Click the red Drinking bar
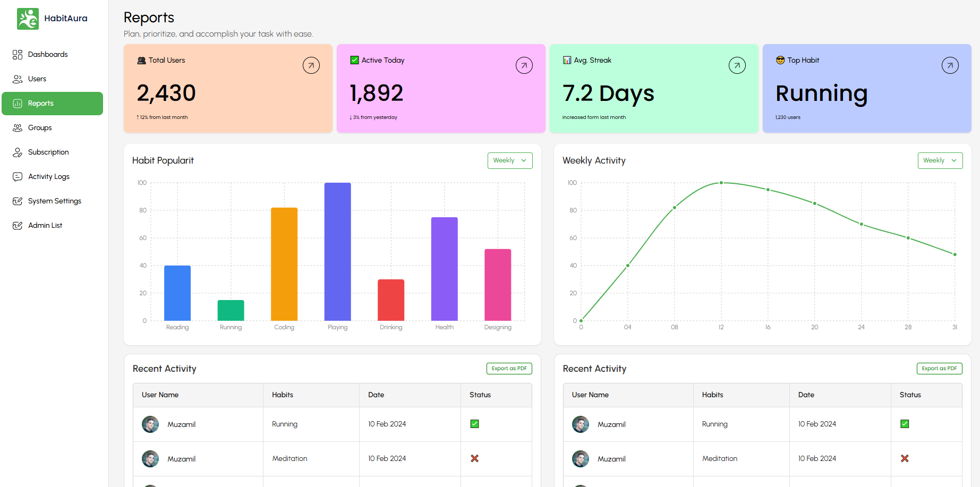The height and width of the screenshot is (487, 980). pos(391,300)
